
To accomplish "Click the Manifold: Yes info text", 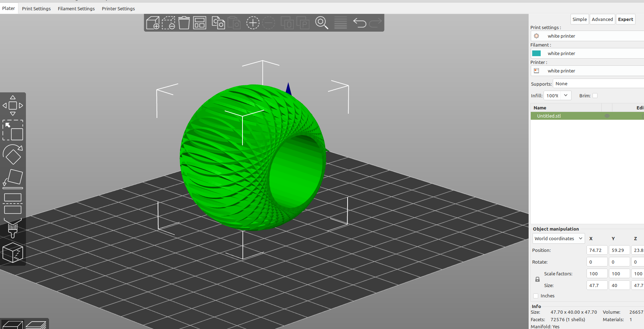I will point(545,327).
